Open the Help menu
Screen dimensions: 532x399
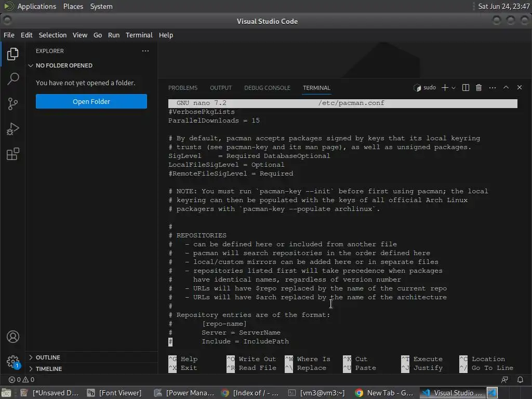click(x=166, y=35)
